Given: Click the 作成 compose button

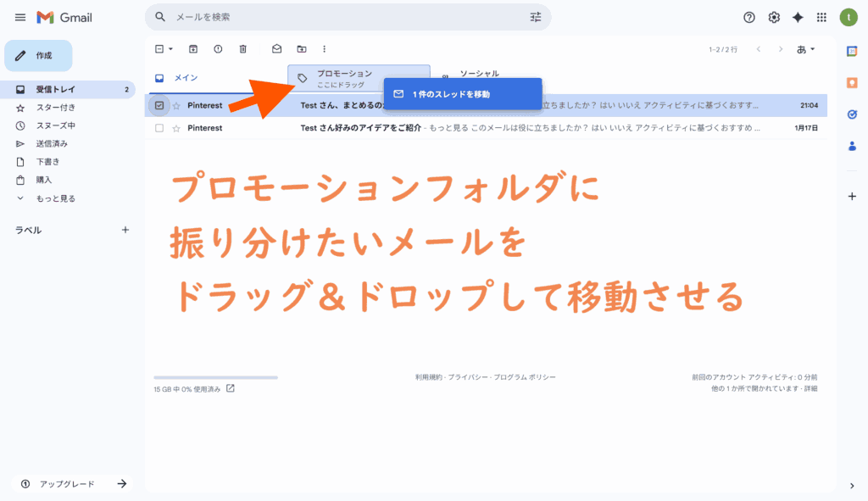Looking at the screenshot, I should pyautogui.click(x=39, y=55).
